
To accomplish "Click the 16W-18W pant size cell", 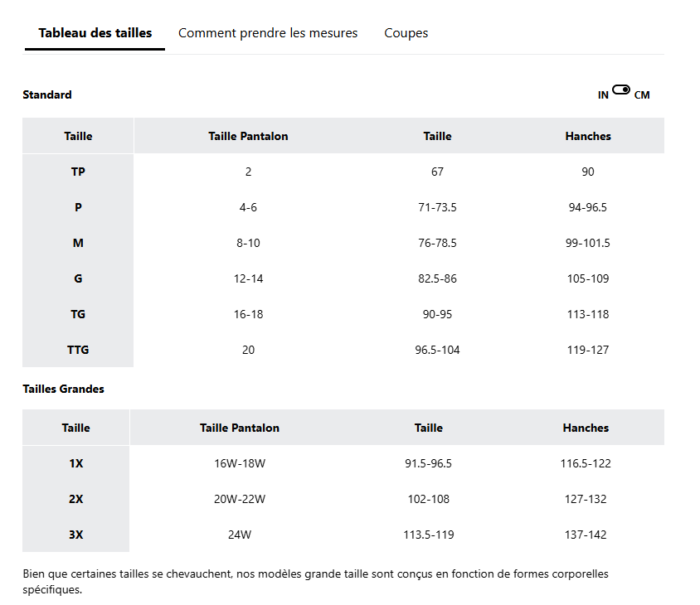I will point(240,463).
